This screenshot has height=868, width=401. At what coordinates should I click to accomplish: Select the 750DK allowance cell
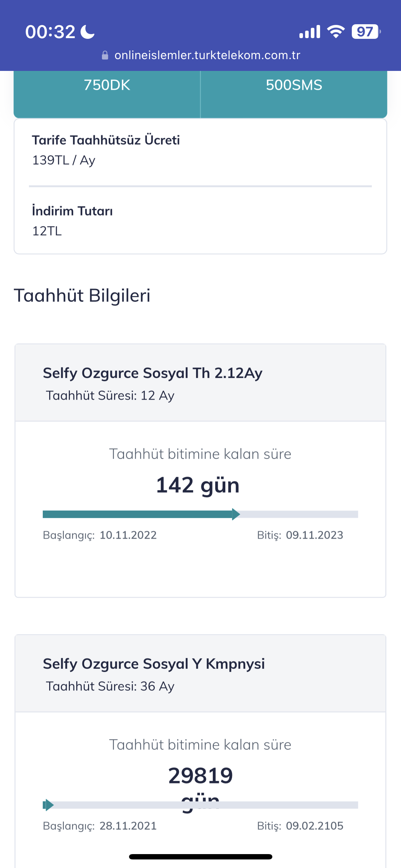107,94
